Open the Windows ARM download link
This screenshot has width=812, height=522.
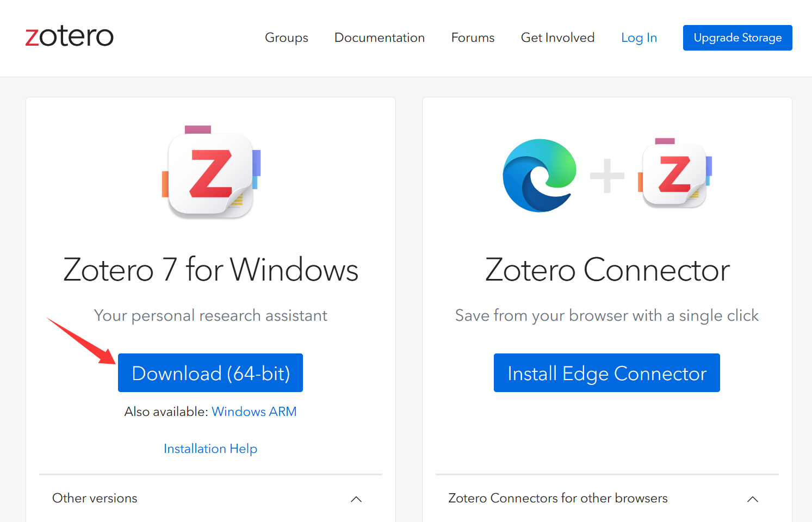click(254, 412)
